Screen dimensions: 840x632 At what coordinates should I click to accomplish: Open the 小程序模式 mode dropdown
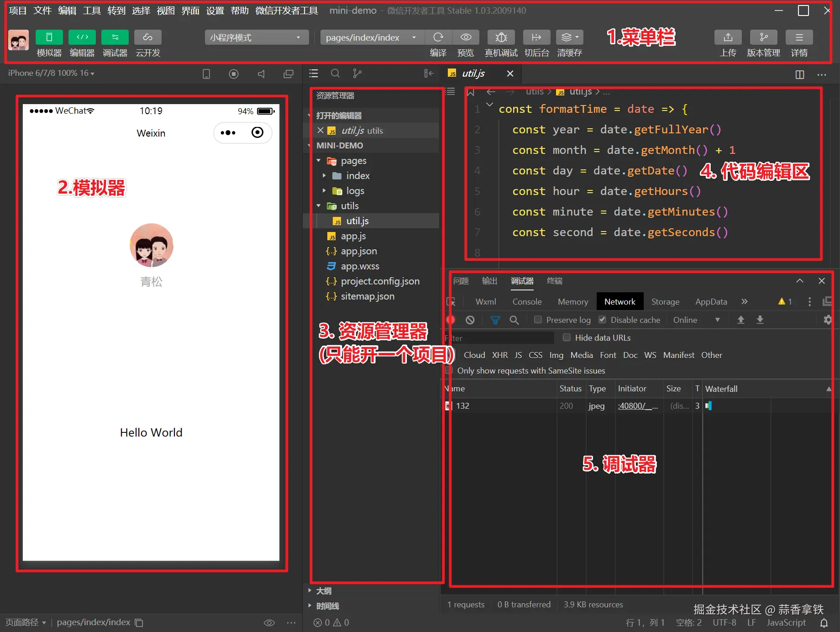click(x=257, y=37)
